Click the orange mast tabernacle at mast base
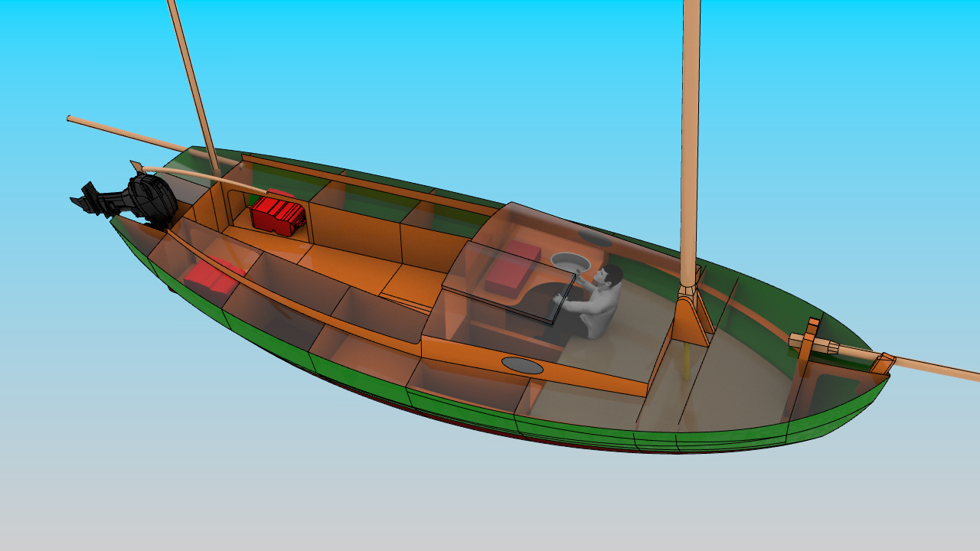Screen dimensions: 980x551 pos(691,320)
